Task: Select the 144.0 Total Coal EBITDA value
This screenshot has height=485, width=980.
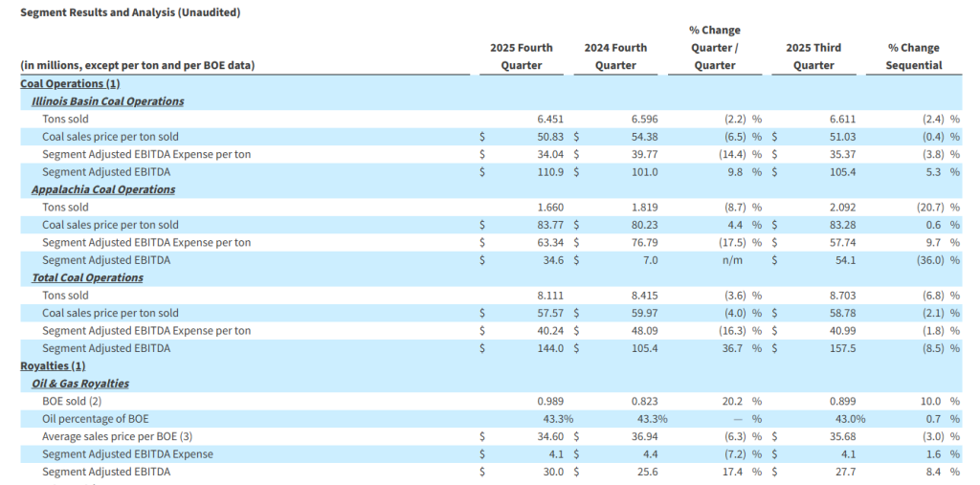Action: tap(552, 348)
